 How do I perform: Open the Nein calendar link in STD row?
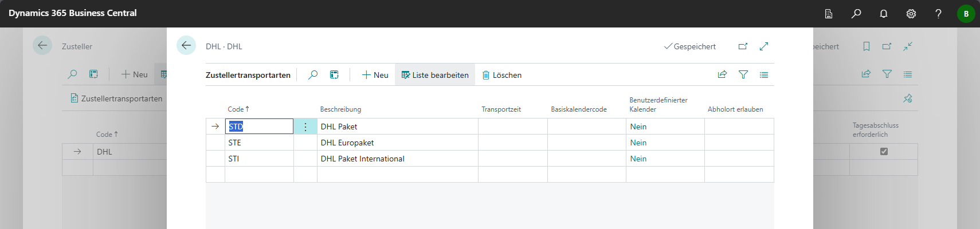tap(638, 127)
